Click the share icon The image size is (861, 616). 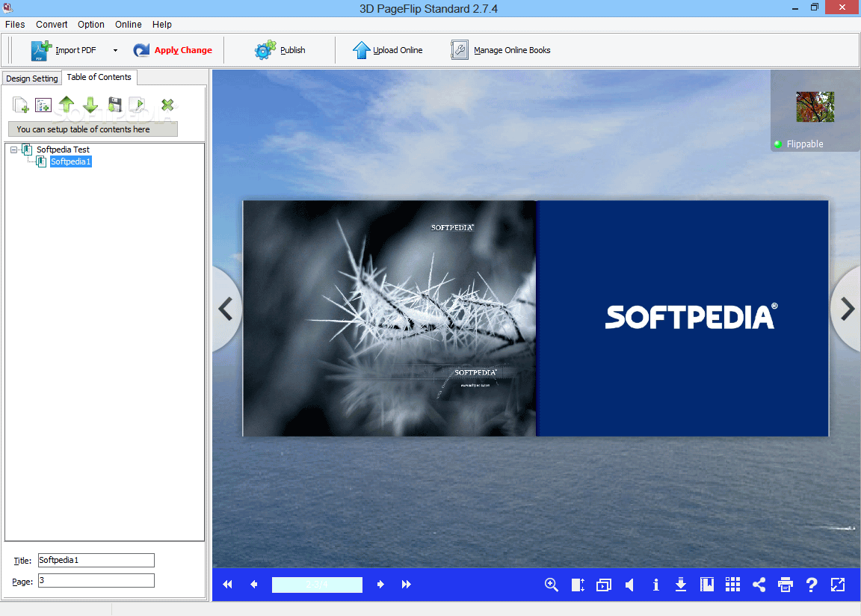(759, 585)
